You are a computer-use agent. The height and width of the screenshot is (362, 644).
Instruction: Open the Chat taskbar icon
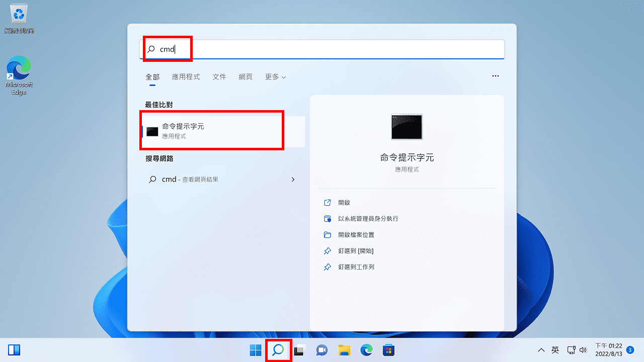(322, 350)
